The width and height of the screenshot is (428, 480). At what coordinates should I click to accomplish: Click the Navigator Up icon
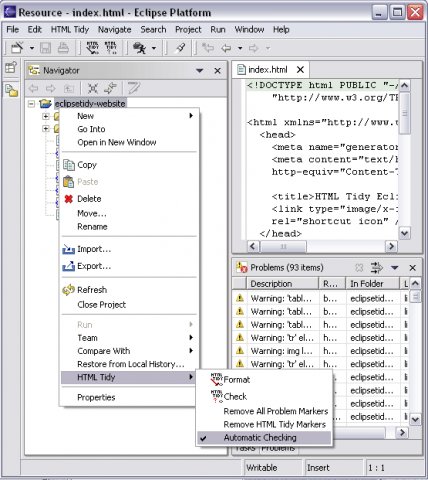pyautogui.click(x=69, y=88)
